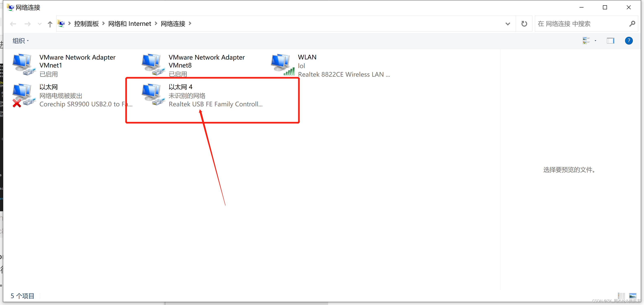This screenshot has height=305, width=644.
Task: Select the WLAN wireless adapter icon
Action: [282, 64]
